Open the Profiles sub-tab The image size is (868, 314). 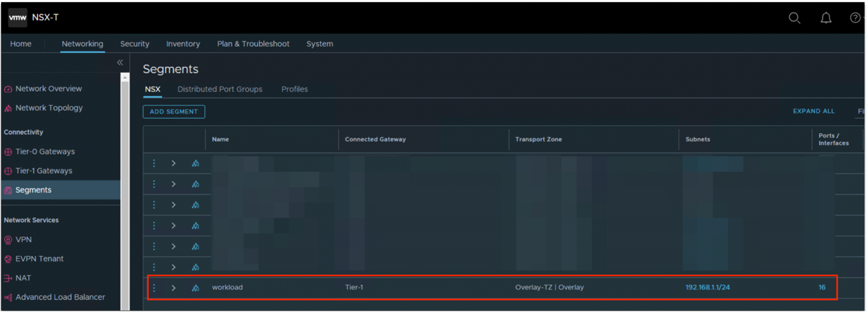(295, 89)
